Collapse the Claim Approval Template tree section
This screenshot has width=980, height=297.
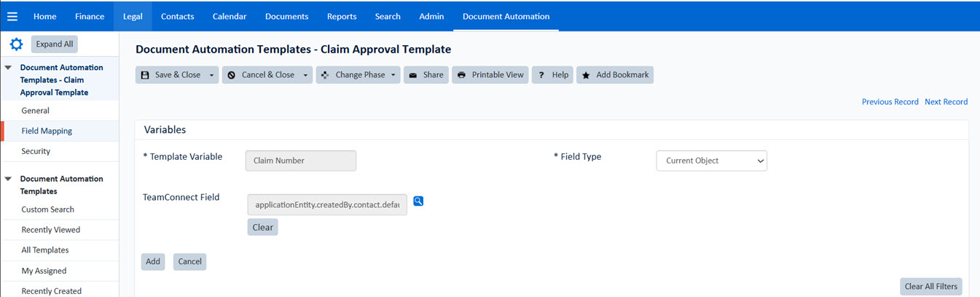click(x=9, y=68)
